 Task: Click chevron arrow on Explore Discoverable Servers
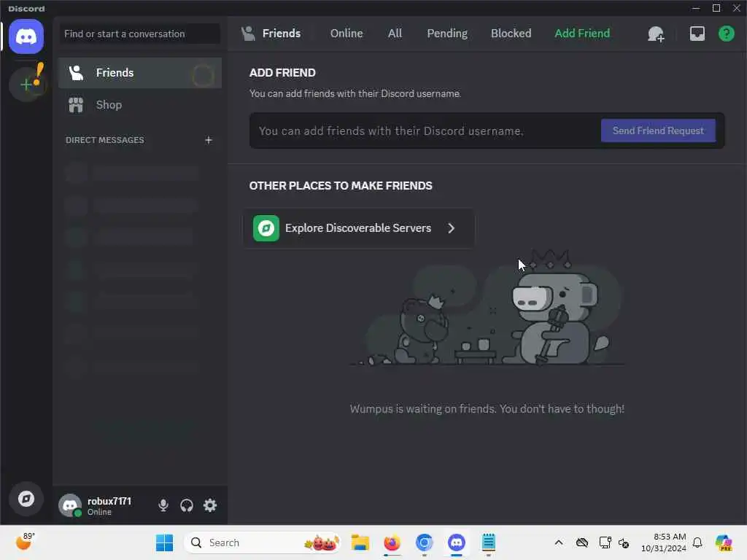[451, 228]
